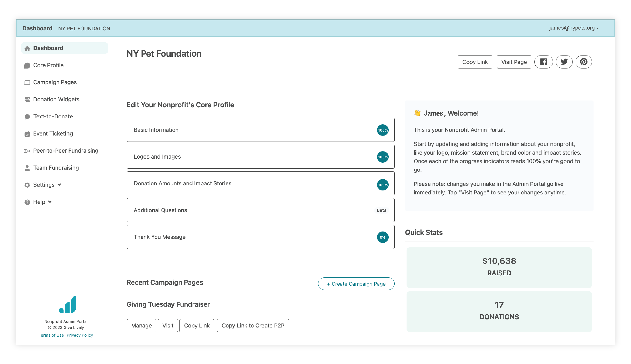Open Terms of Use link
631x364 pixels.
[x=51, y=335]
